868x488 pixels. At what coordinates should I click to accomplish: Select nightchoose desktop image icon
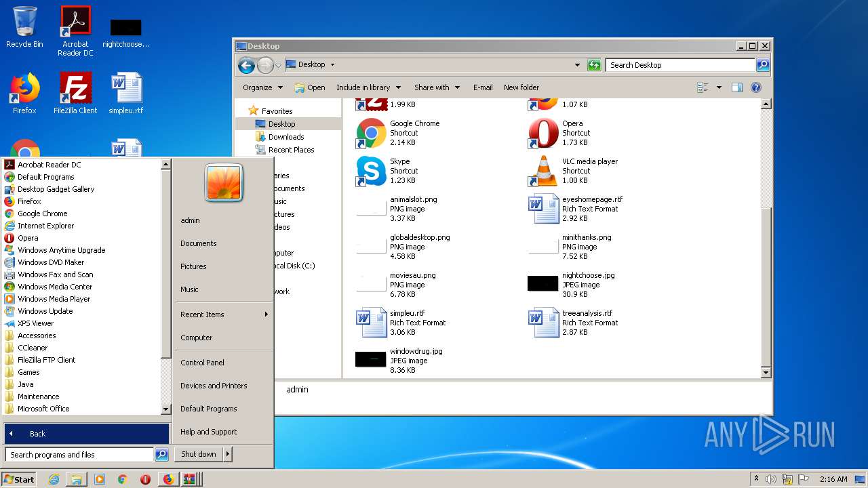tap(126, 33)
